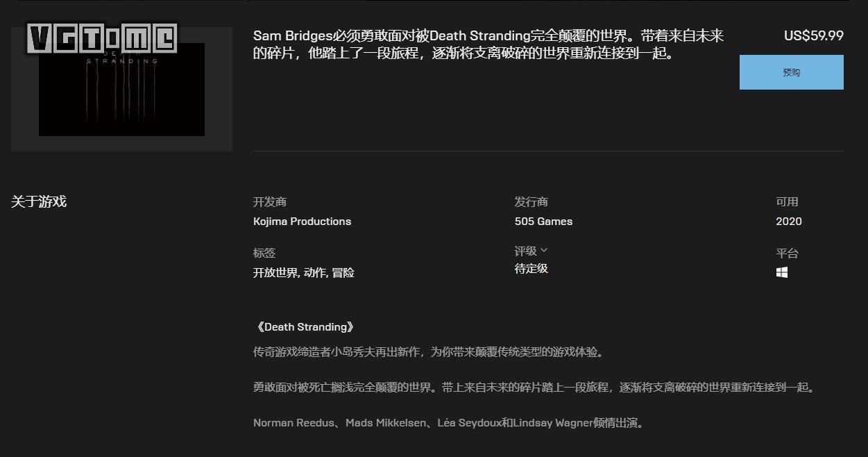
Task: Click the 待定级 rating value
Action: coord(531,269)
